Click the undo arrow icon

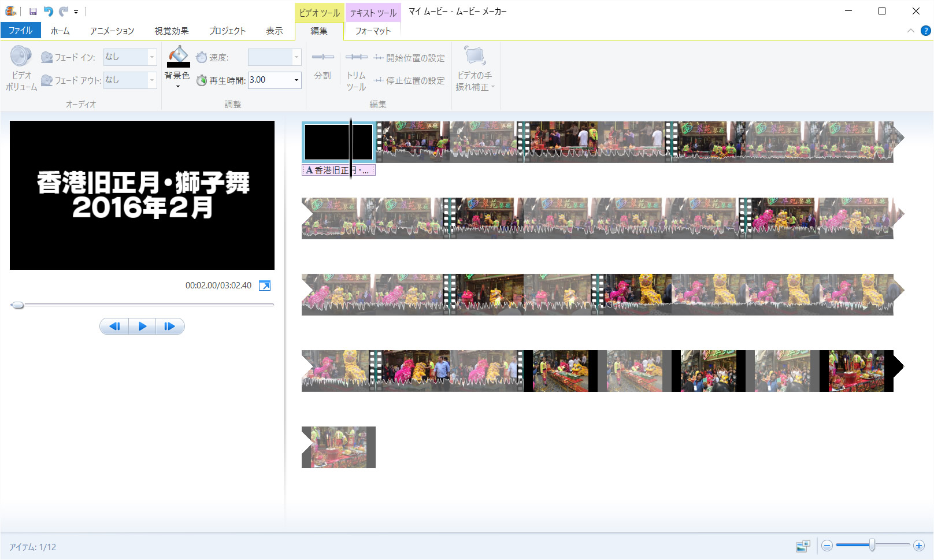click(49, 12)
